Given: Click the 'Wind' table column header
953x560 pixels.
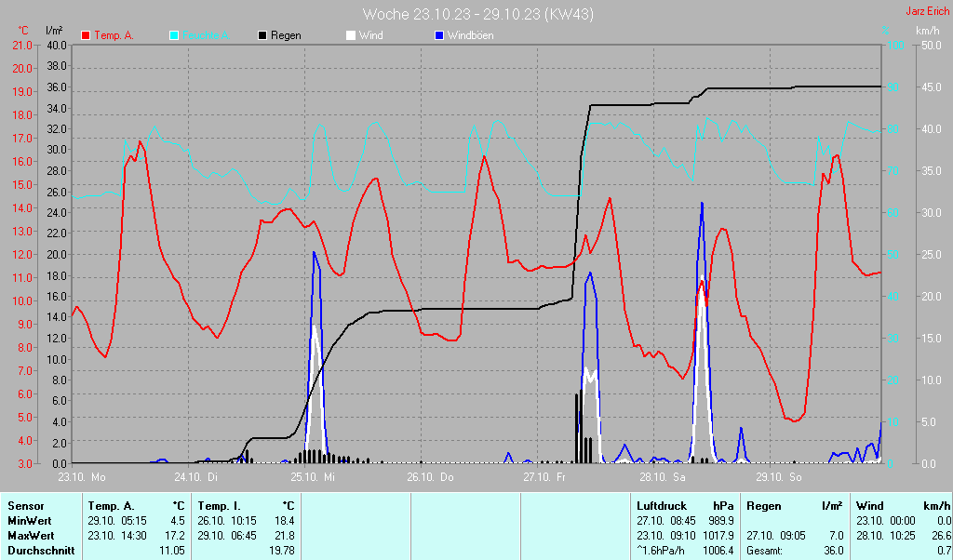Looking at the screenshot, I should 870,506.
